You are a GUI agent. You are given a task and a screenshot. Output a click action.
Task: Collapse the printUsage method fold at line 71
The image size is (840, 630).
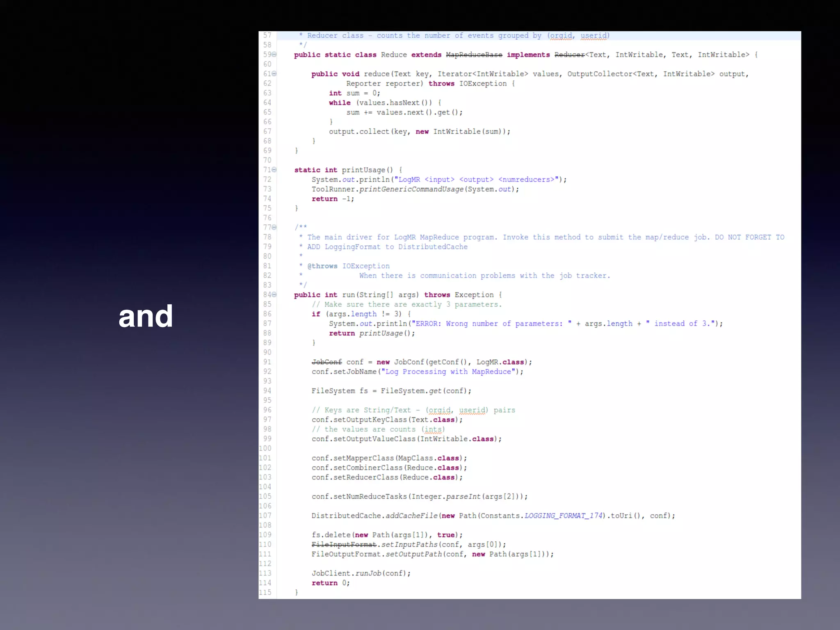274,170
